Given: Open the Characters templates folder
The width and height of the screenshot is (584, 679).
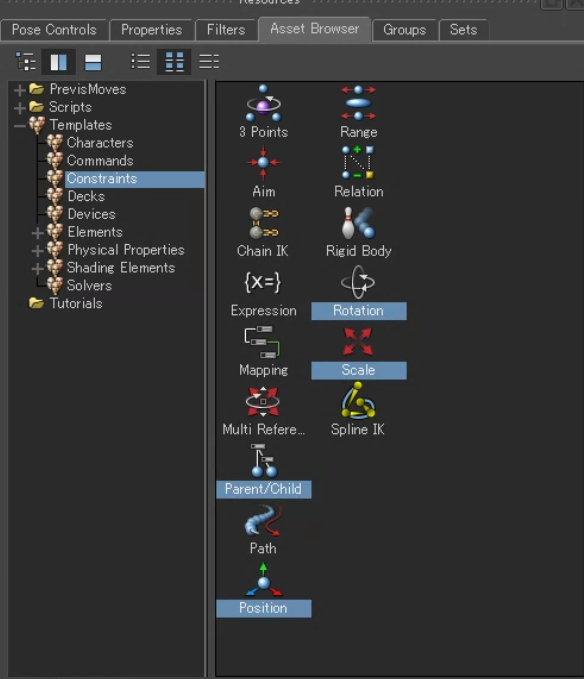Looking at the screenshot, I should pos(100,142).
